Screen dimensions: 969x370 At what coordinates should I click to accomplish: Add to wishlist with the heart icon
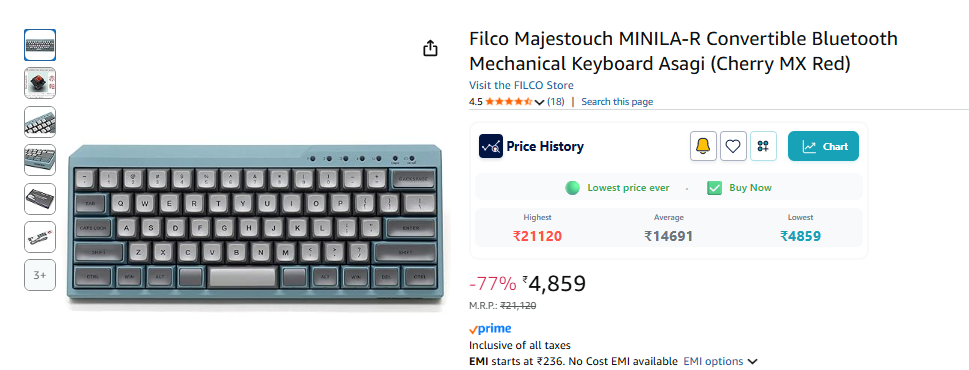tap(733, 146)
